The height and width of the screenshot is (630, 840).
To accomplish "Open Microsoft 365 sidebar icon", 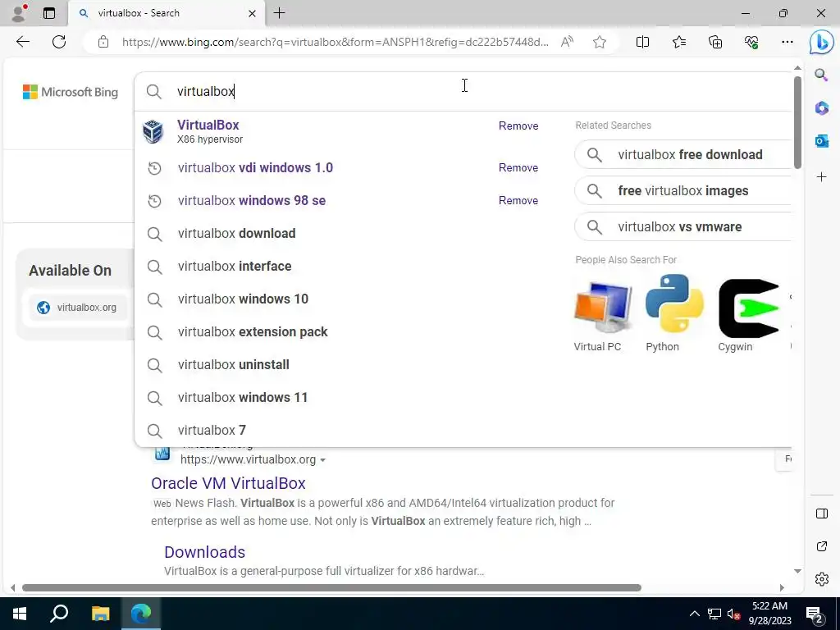I will [x=822, y=107].
